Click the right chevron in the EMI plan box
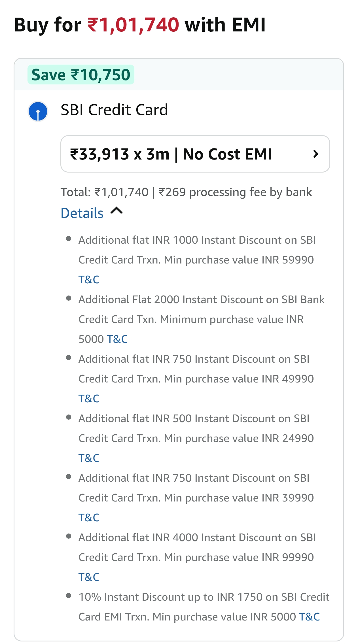 (315, 154)
